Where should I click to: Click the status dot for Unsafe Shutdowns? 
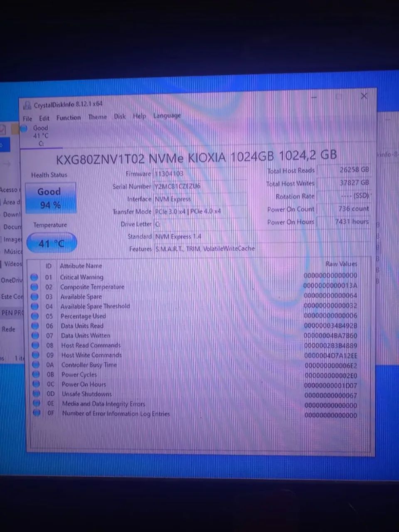coord(37,394)
